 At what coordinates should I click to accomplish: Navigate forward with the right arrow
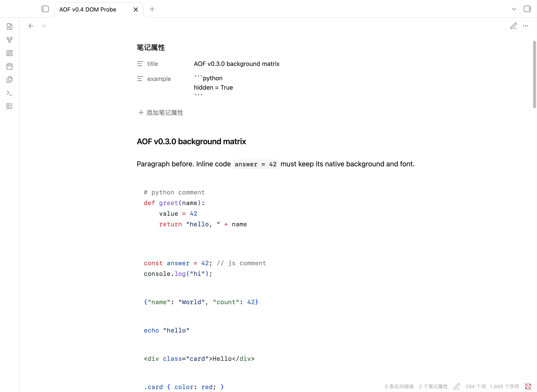click(x=43, y=26)
